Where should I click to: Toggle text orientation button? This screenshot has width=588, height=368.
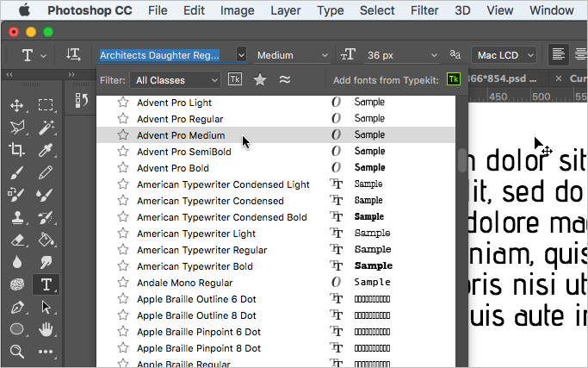tap(73, 55)
